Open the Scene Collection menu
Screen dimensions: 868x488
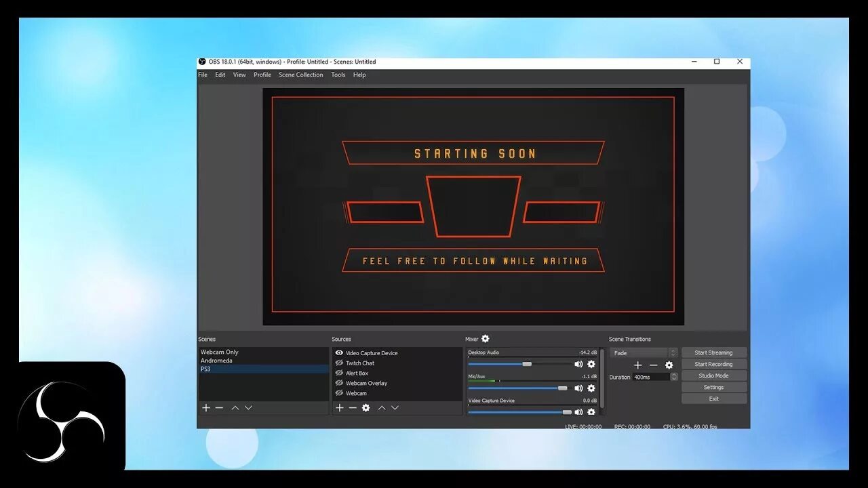301,75
